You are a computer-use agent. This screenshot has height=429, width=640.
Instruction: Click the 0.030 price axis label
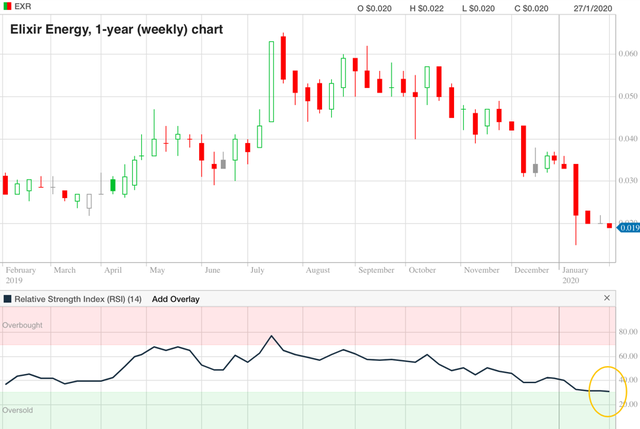click(x=628, y=180)
